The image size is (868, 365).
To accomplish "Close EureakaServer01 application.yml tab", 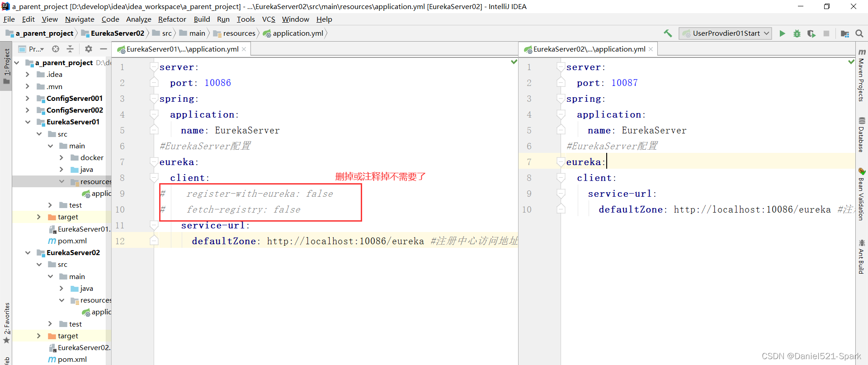I will tap(244, 49).
